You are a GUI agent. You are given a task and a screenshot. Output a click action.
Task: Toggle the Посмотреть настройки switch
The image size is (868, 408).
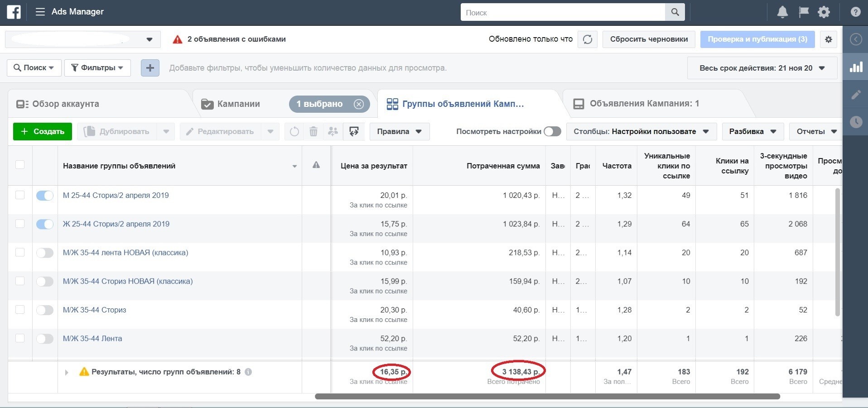pos(552,131)
